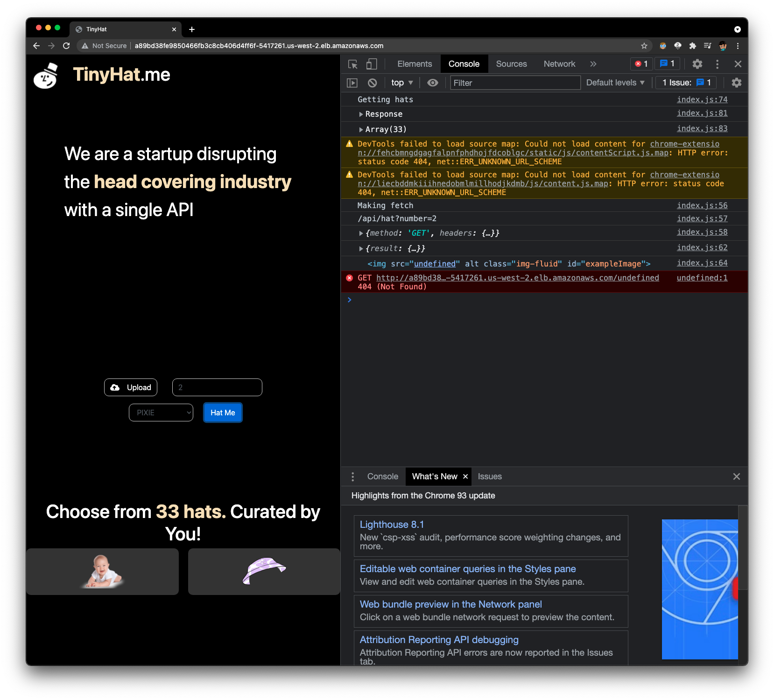Activate the inspect element picker tool
This screenshot has height=700, width=774.
click(x=353, y=64)
